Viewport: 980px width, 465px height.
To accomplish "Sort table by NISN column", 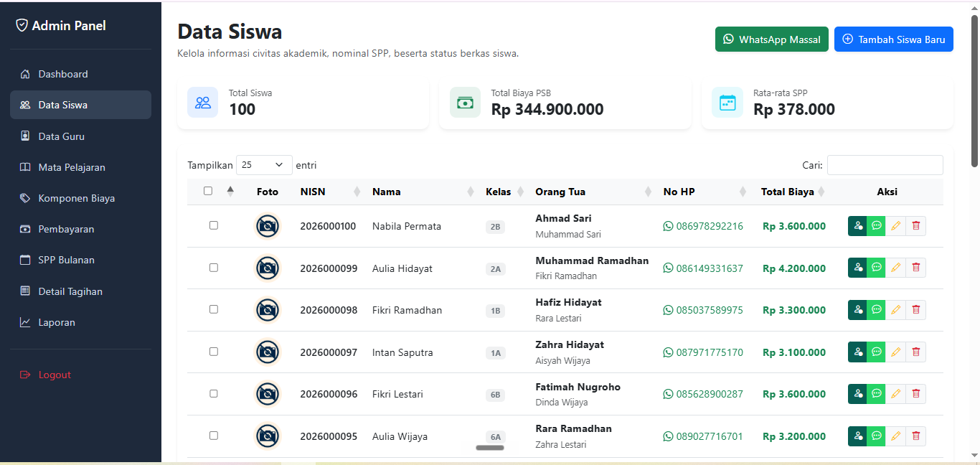I will coord(329,192).
